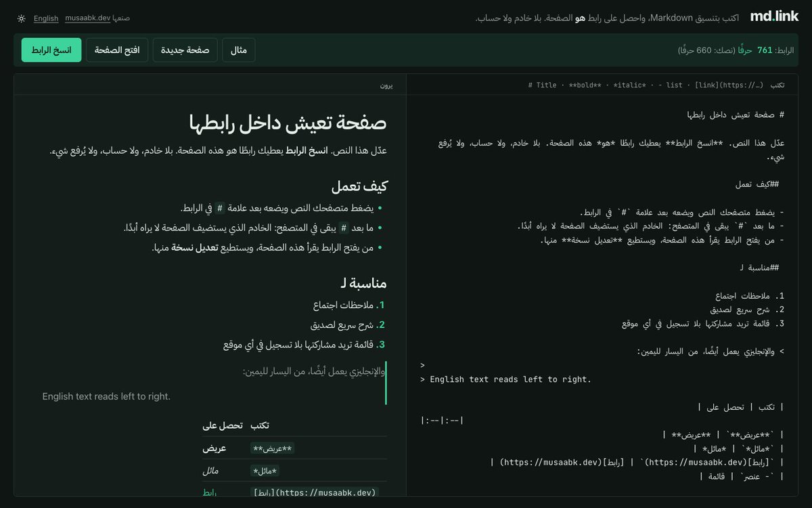Click table header تحصل على in preview

pyautogui.click(x=222, y=425)
